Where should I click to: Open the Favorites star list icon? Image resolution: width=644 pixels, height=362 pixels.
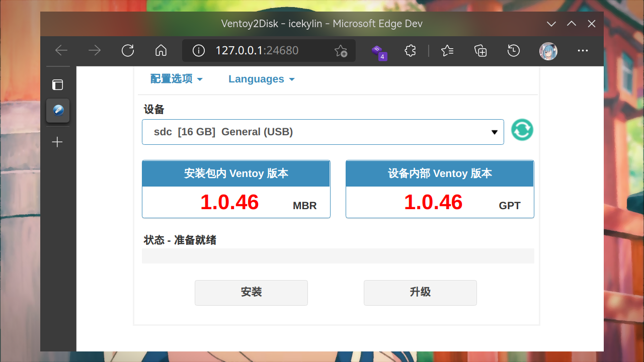point(447,50)
